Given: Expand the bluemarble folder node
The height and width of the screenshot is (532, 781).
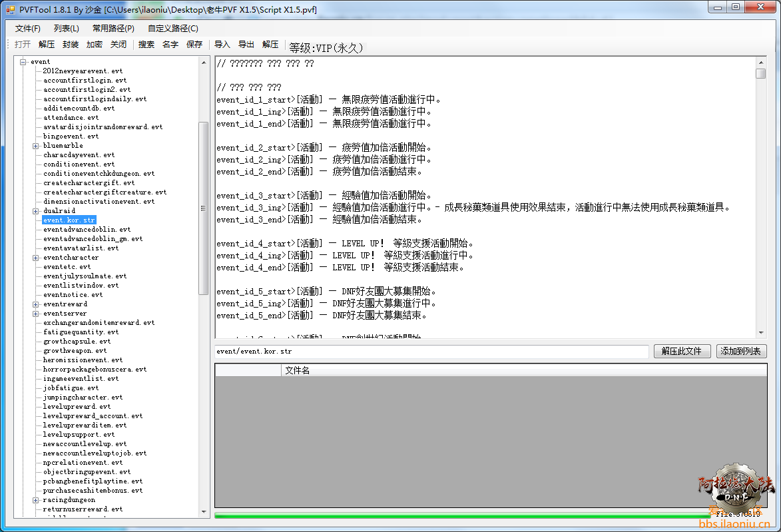Looking at the screenshot, I should [x=36, y=146].
